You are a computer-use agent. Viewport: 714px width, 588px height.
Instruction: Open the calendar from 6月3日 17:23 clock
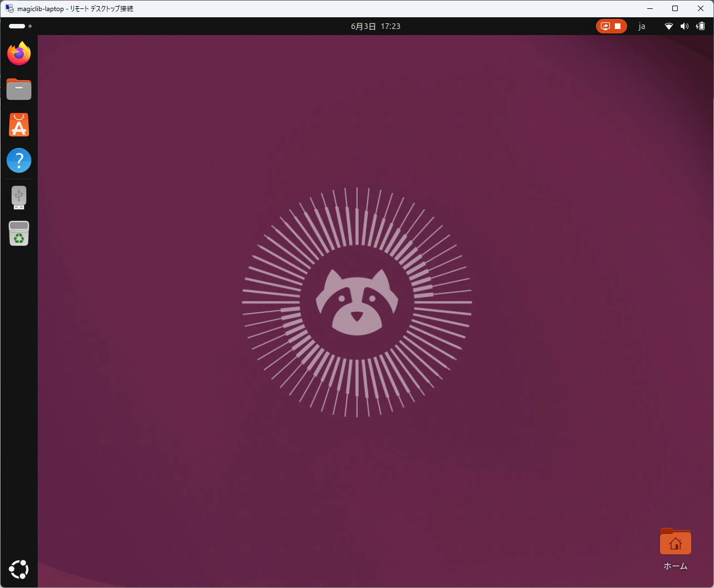[x=375, y=26]
